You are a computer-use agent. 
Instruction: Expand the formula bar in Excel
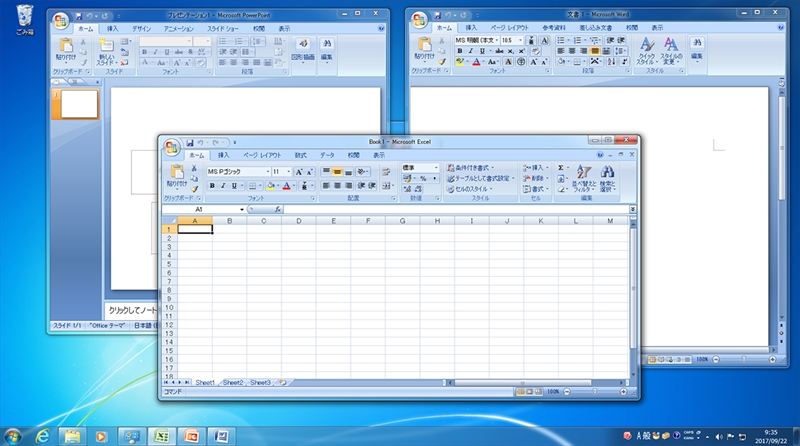coord(633,209)
